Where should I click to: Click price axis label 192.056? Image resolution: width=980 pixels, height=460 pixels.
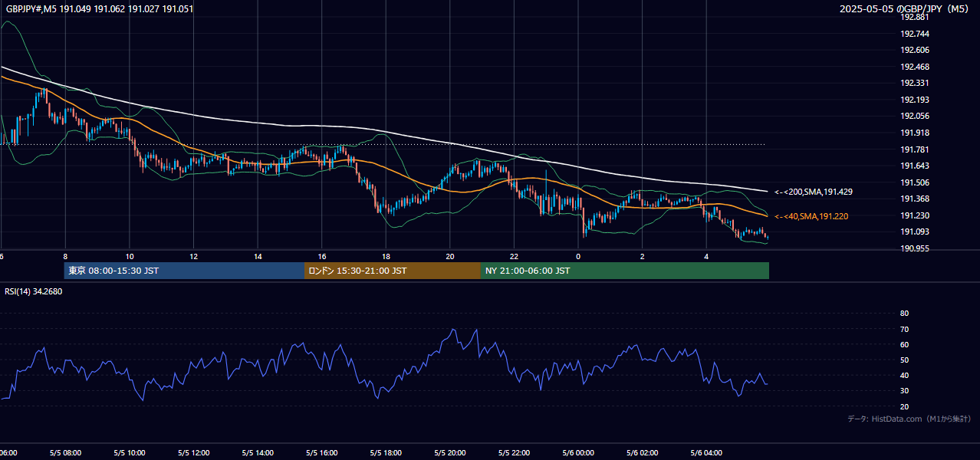coord(916,116)
